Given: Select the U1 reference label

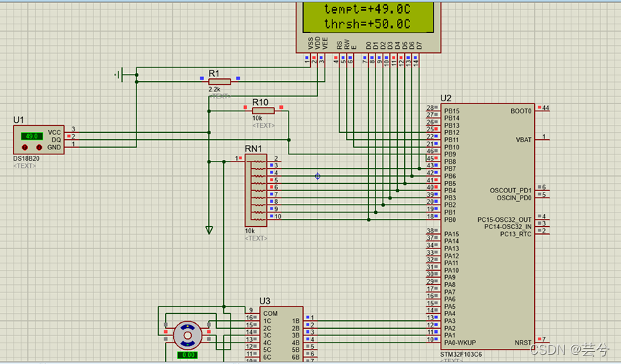Looking at the screenshot, I should (x=19, y=120).
